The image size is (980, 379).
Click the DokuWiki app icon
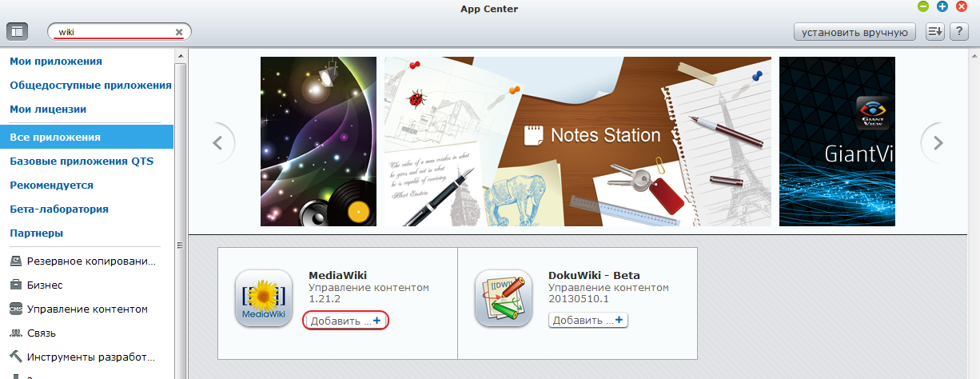click(x=503, y=298)
